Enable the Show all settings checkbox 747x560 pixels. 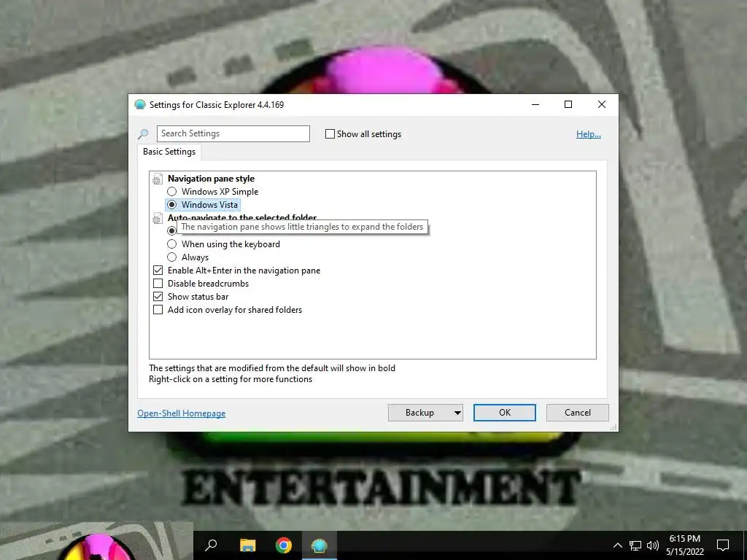(x=330, y=134)
